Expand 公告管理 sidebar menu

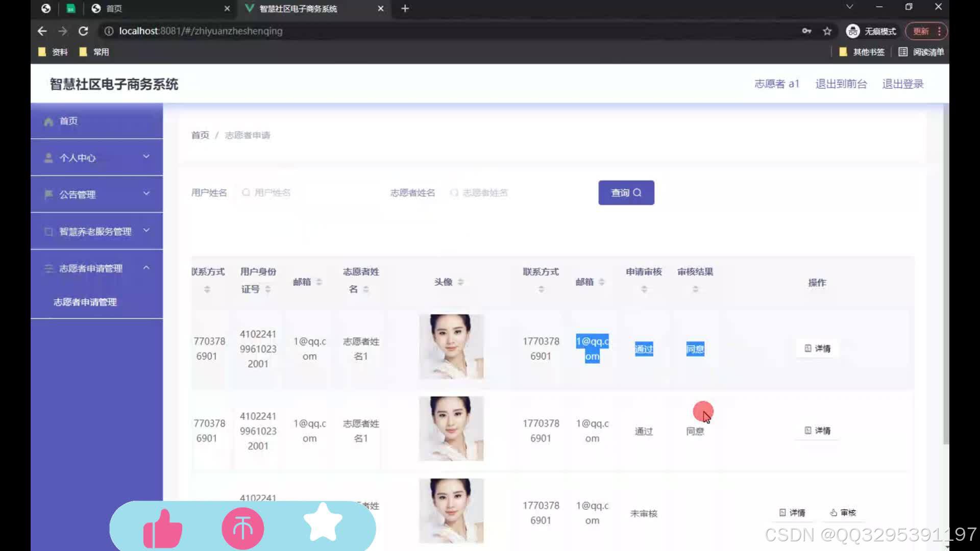tap(97, 194)
